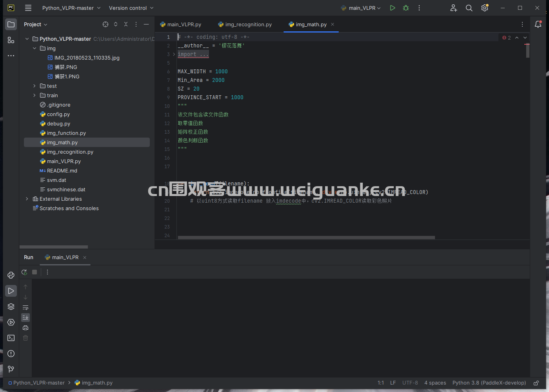Toggle scroll to end in console
This screenshot has width=549, height=392.
click(25, 318)
